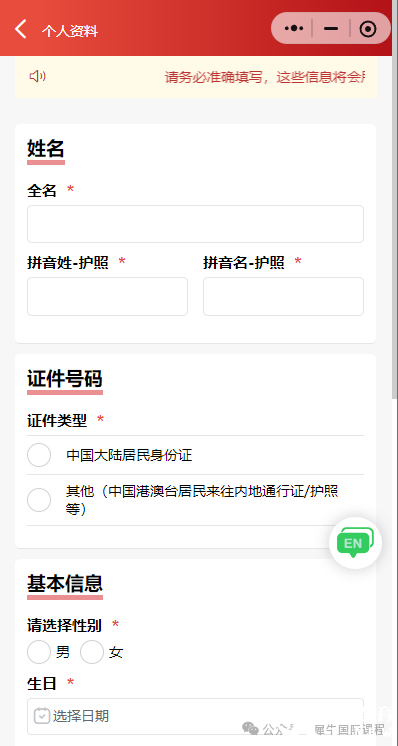Viewport: 398px width, 746px height.
Task: Click the WeChat logo icon in the watermark
Action: pyautogui.click(x=251, y=728)
